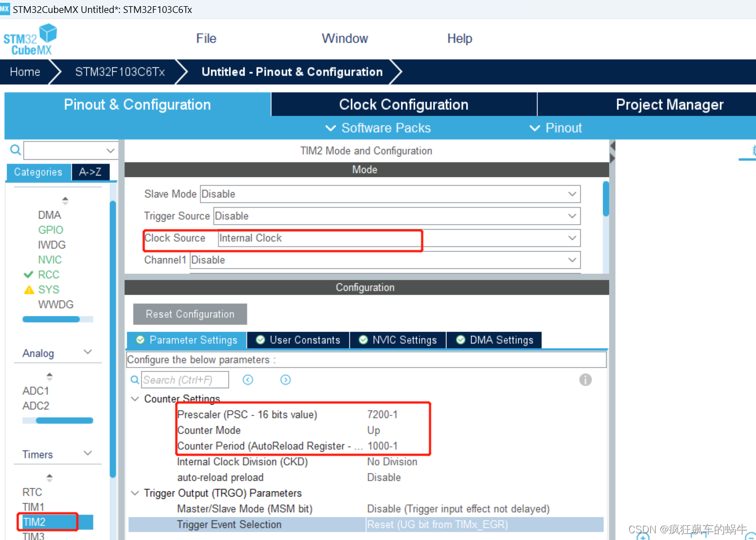Open the Parameter Settings tab
The height and width of the screenshot is (540, 756).
(x=187, y=340)
